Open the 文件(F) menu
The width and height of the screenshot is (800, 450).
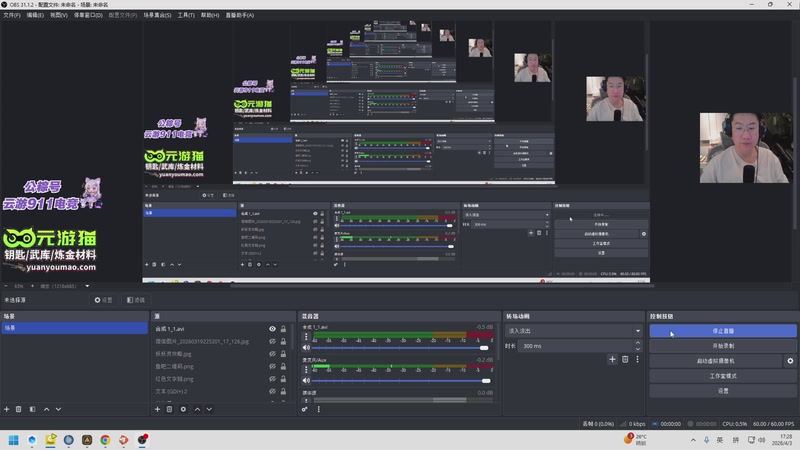(x=12, y=15)
